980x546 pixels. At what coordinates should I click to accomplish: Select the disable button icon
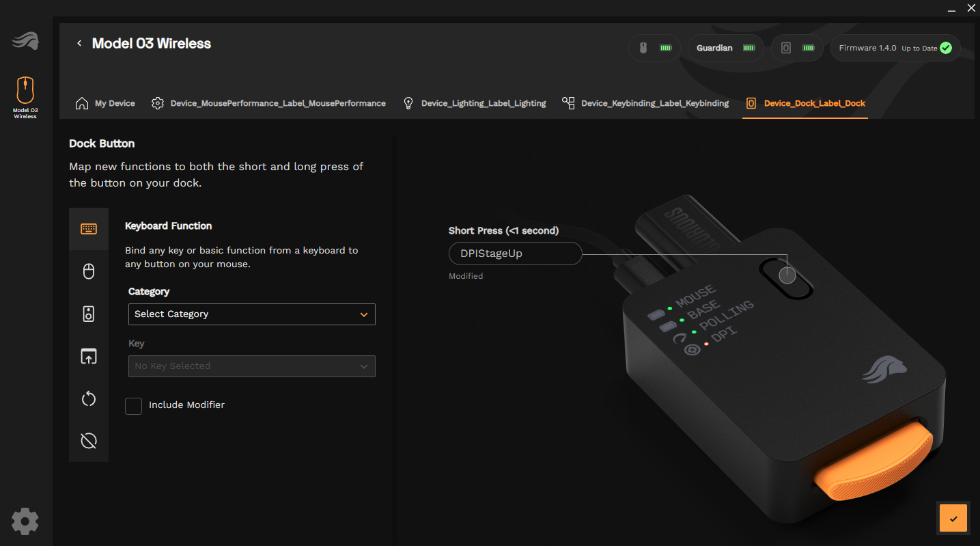tap(89, 441)
